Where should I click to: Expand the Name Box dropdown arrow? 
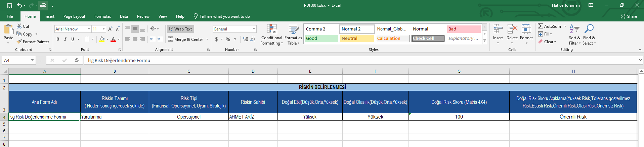tap(32, 60)
